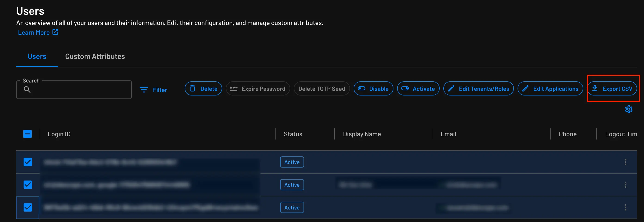The width and height of the screenshot is (644, 222).
Task: Open the Filter options
Action: point(153,90)
